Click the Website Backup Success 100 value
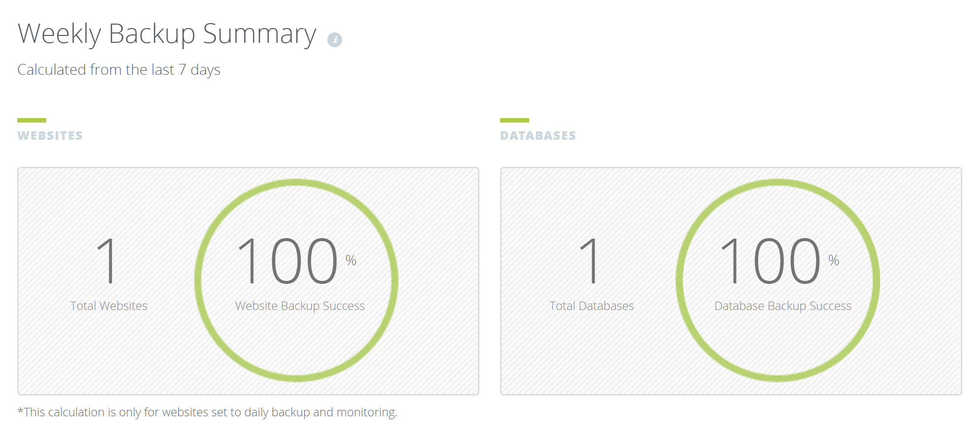The image size is (980, 430). click(x=287, y=261)
